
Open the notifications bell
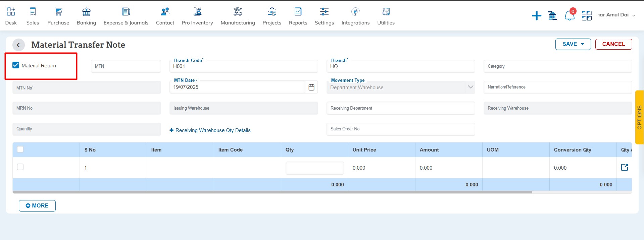coord(569,15)
